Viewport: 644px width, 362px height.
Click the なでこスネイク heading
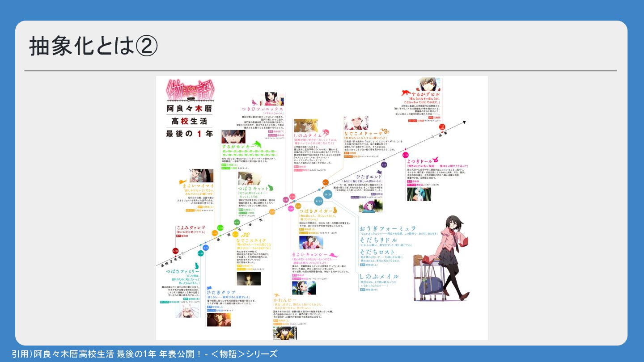pos(251,240)
